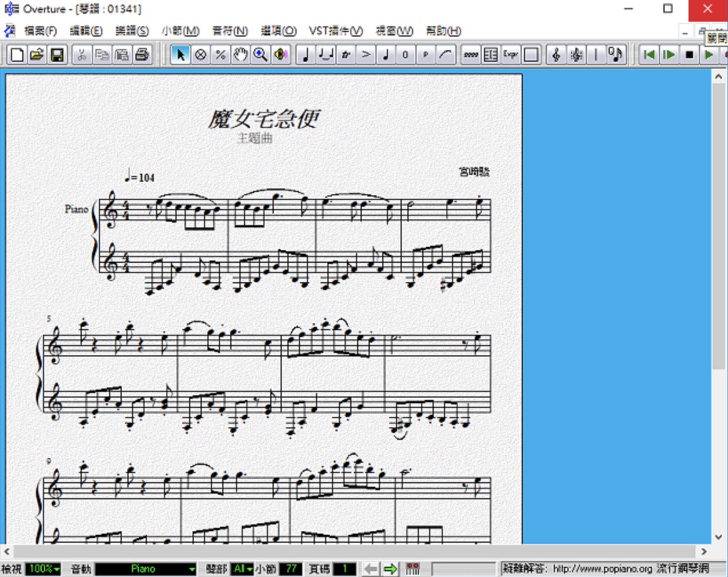Click the tempo marking 104
Image resolution: width=728 pixels, height=577 pixels.
click(x=140, y=177)
